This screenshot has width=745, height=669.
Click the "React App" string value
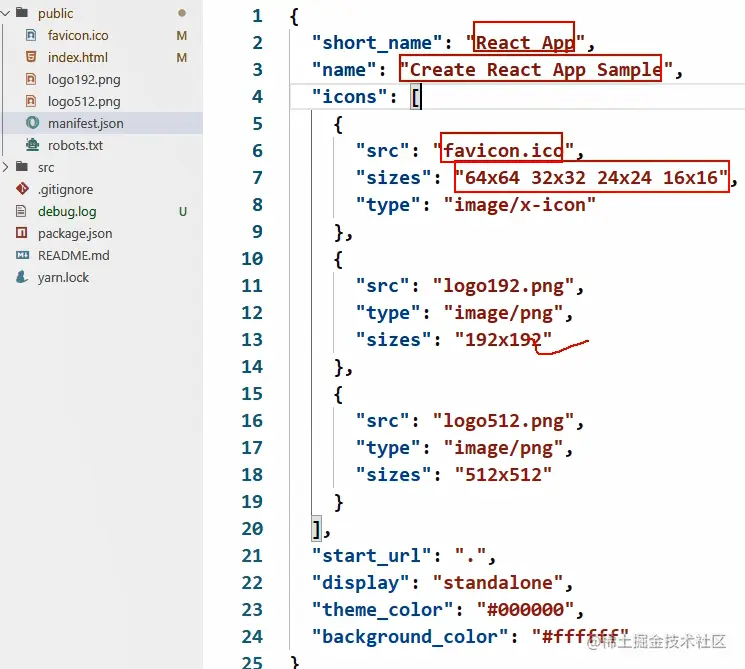coord(525,43)
